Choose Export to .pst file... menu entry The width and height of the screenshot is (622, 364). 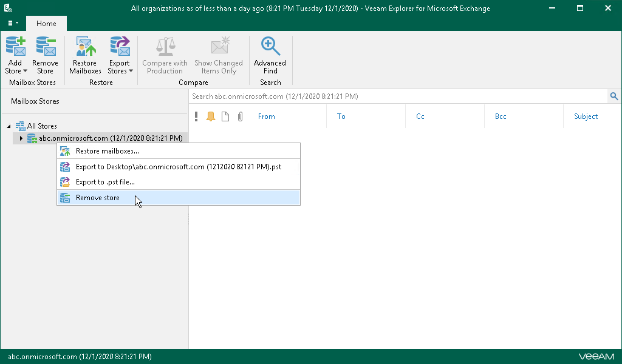[x=179, y=182]
